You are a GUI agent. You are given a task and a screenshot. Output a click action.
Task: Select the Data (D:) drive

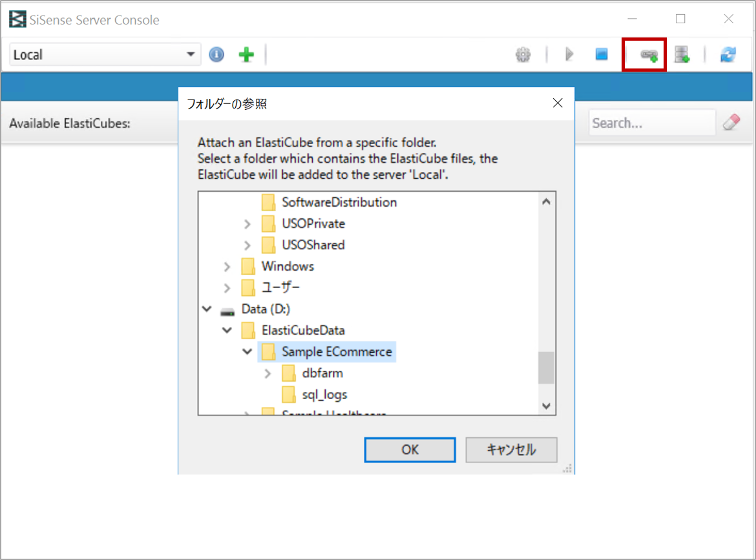266,309
